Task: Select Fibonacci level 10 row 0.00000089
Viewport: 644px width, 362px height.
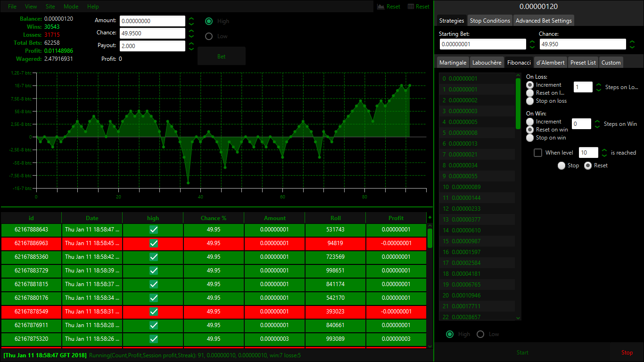Action: pos(477,187)
